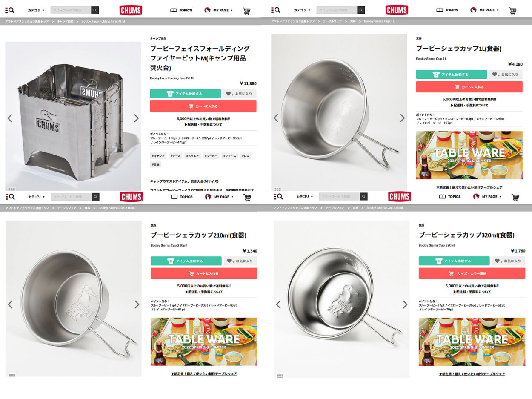Viewport: 532px width, 399px height.
Task: Toggle お気に入り favorite for the Sierra Cup 1L
Action: [506, 75]
